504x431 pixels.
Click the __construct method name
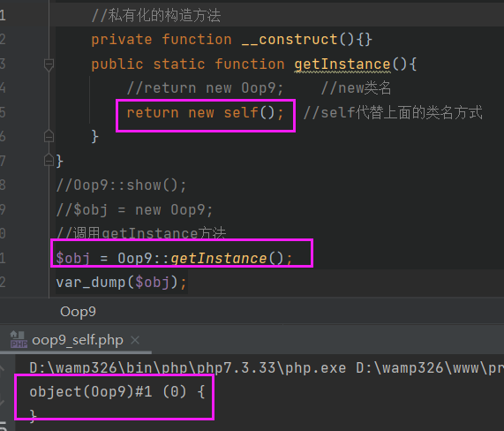(290, 40)
